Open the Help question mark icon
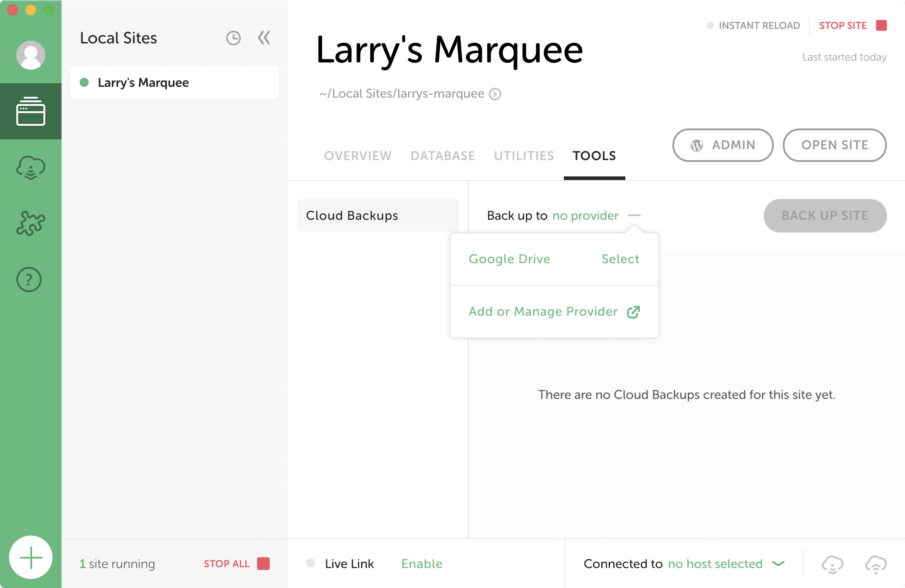This screenshot has height=588, width=905. (x=29, y=280)
